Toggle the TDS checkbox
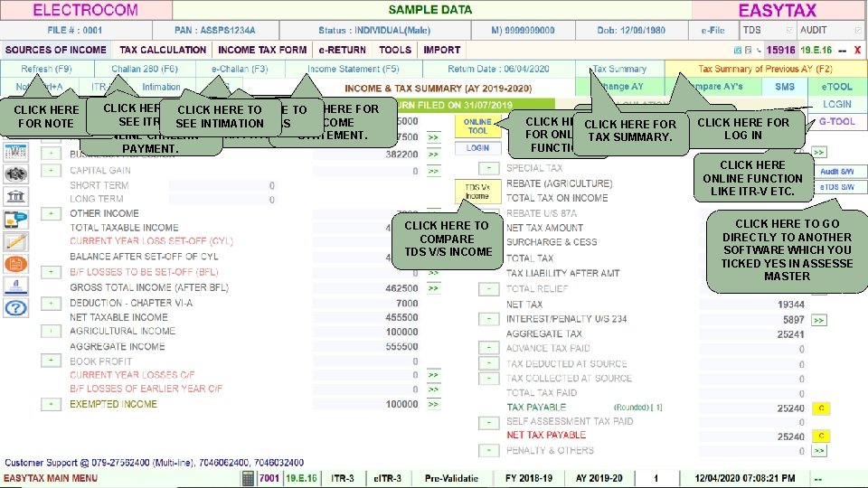This screenshot has width=868, height=488. click(x=789, y=30)
